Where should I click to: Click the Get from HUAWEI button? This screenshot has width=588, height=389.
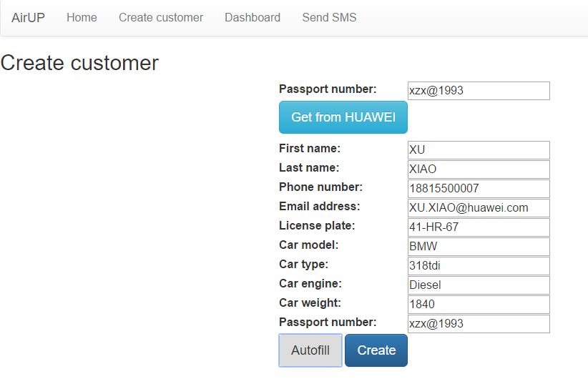click(343, 117)
